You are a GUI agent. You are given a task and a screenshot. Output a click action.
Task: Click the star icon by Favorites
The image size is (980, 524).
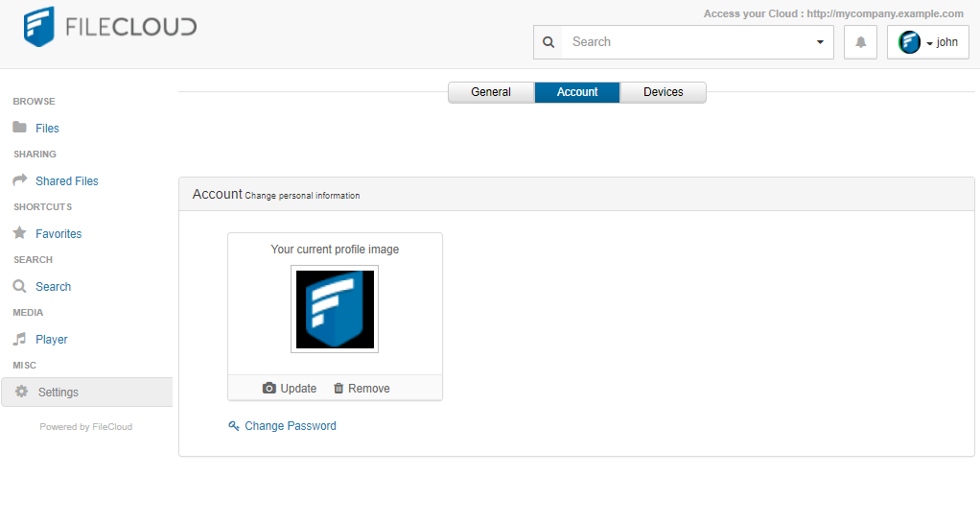[x=20, y=232]
